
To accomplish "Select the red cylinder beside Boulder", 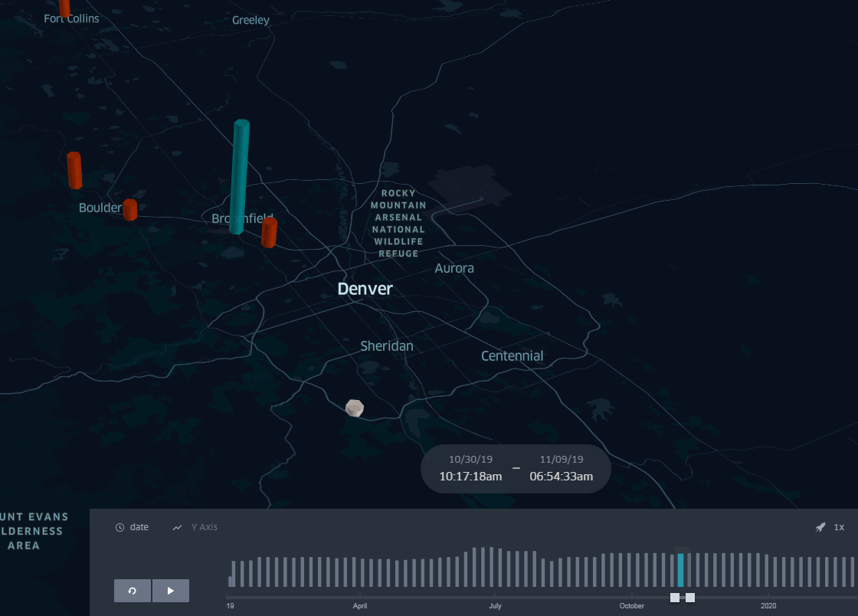I will pos(131,208).
